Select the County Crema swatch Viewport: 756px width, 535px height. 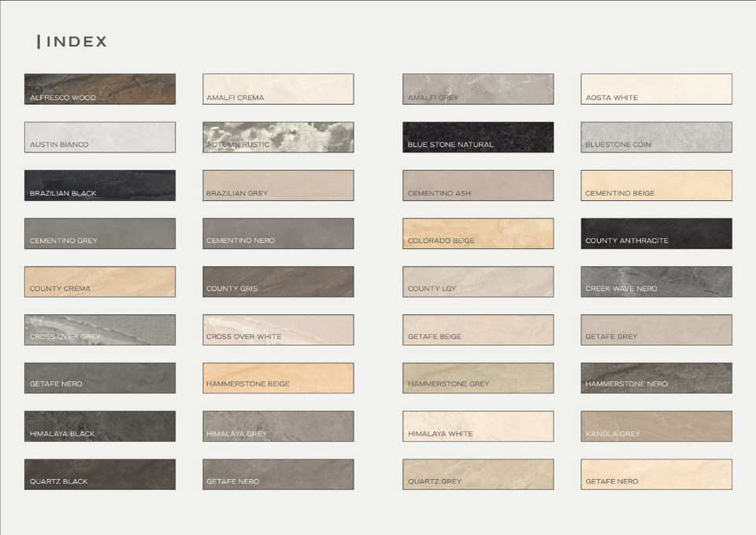click(99, 281)
